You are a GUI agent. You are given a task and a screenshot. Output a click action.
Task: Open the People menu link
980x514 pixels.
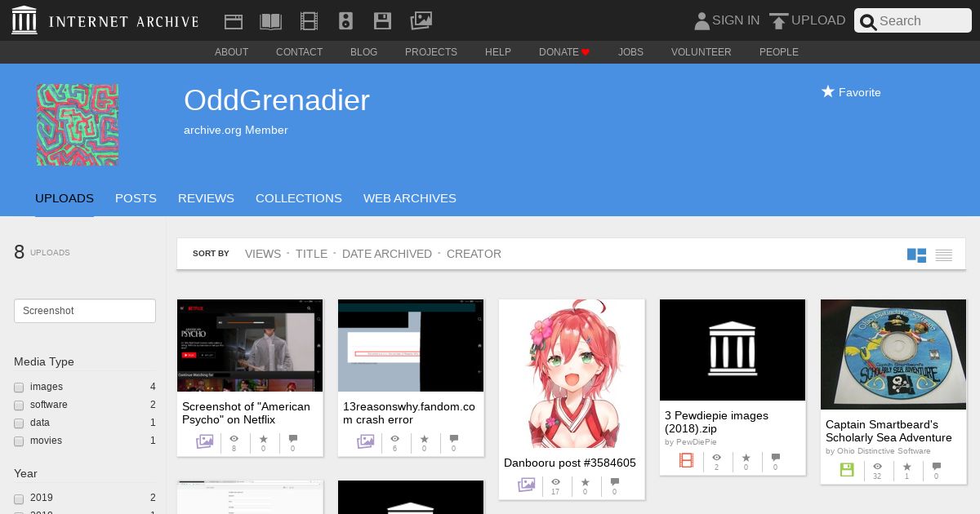point(779,52)
